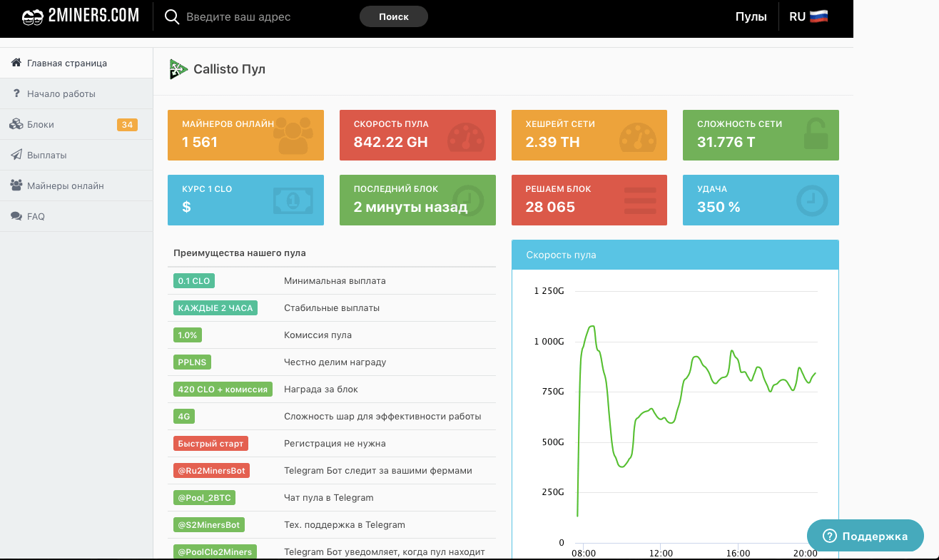Open the @Ru2MinersBot Telegram link
The width and height of the screenshot is (939, 560).
[211, 471]
